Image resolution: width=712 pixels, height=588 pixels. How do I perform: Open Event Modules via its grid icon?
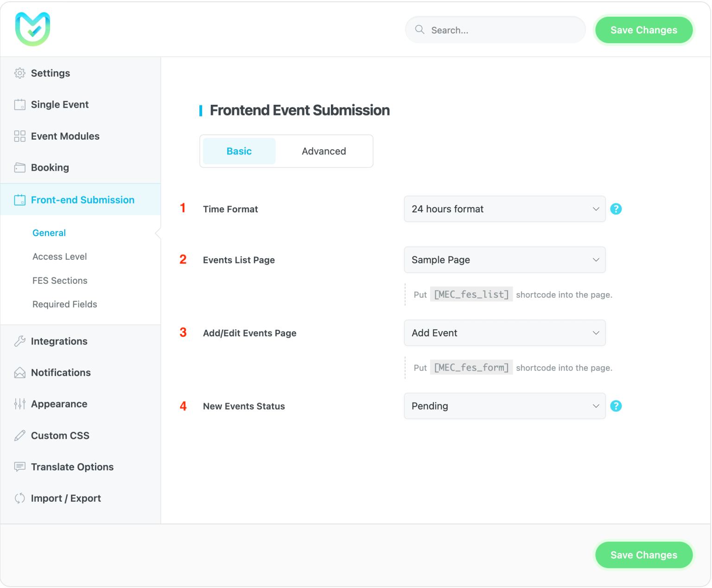(19, 136)
